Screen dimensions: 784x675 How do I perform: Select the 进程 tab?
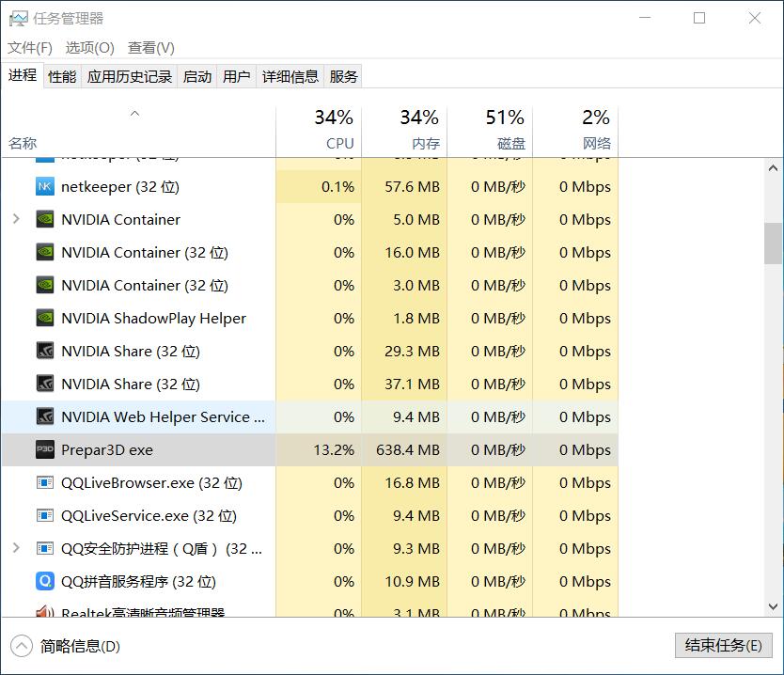click(x=23, y=75)
